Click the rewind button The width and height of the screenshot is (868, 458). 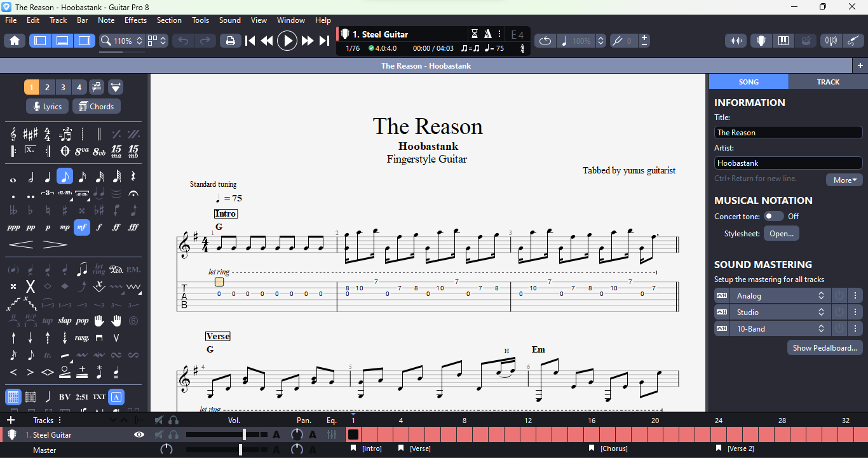coord(267,41)
